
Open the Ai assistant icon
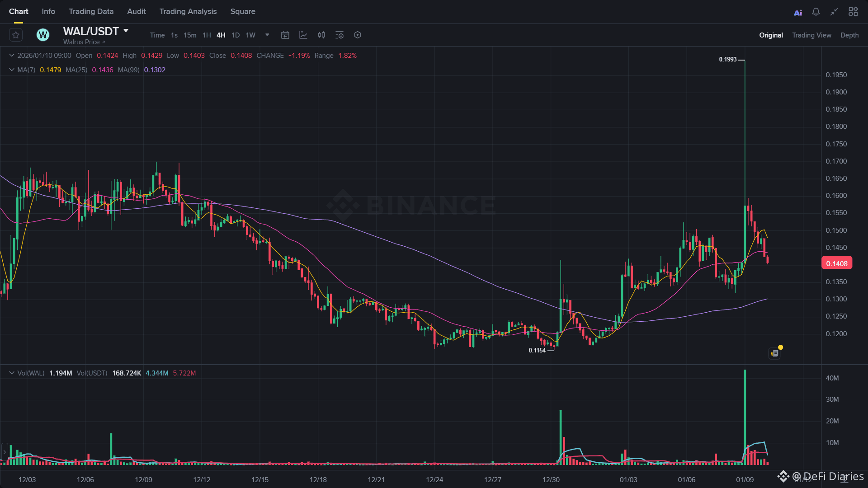pyautogui.click(x=798, y=12)
